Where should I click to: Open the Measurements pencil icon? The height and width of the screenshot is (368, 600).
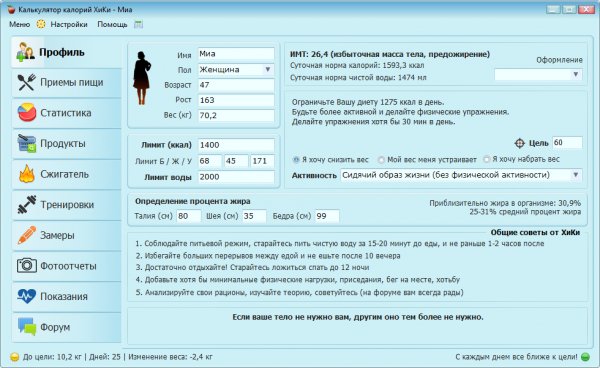(x=27, y=235)
